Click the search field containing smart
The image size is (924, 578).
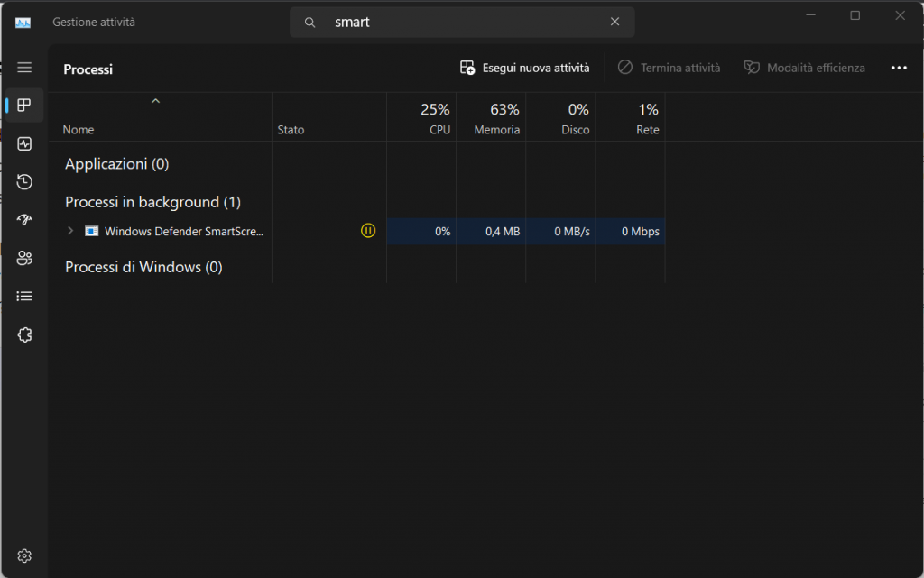[x=460, y=23]
